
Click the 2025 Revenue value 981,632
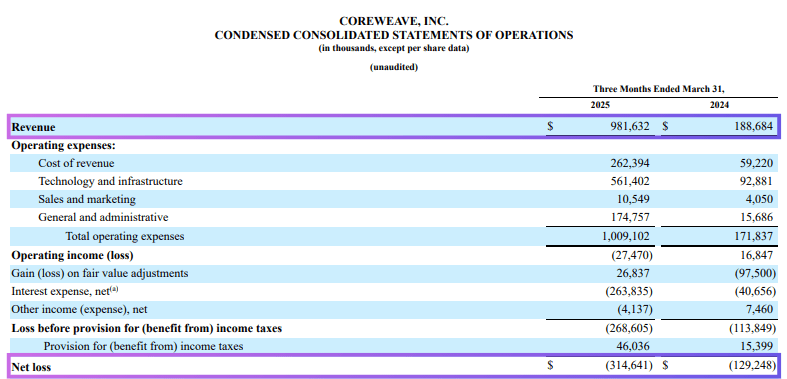[x=629, y=127]
